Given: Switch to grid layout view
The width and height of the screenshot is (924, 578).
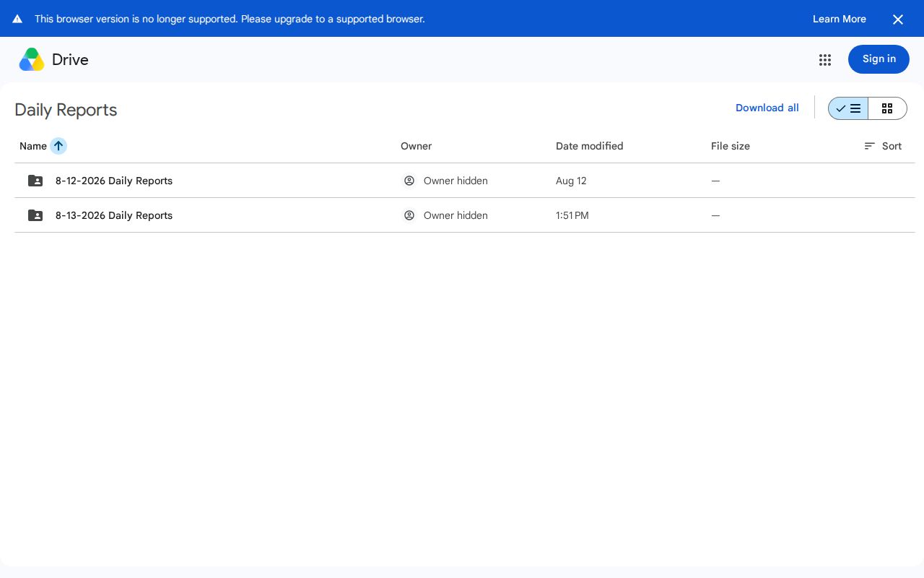Looking at the screenshot, I should coord(887,108).
